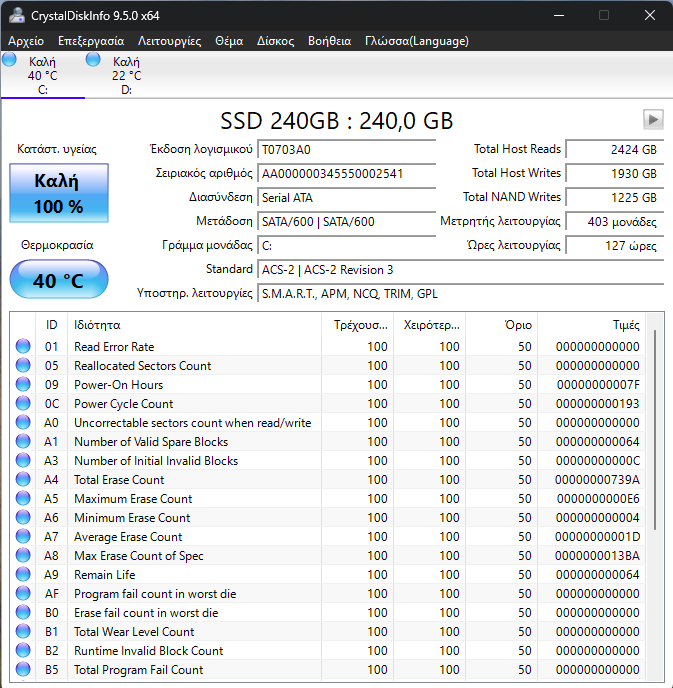Click status icon of Power Cycle Count row
The image size is (673, 688).
tap(23, 403)
